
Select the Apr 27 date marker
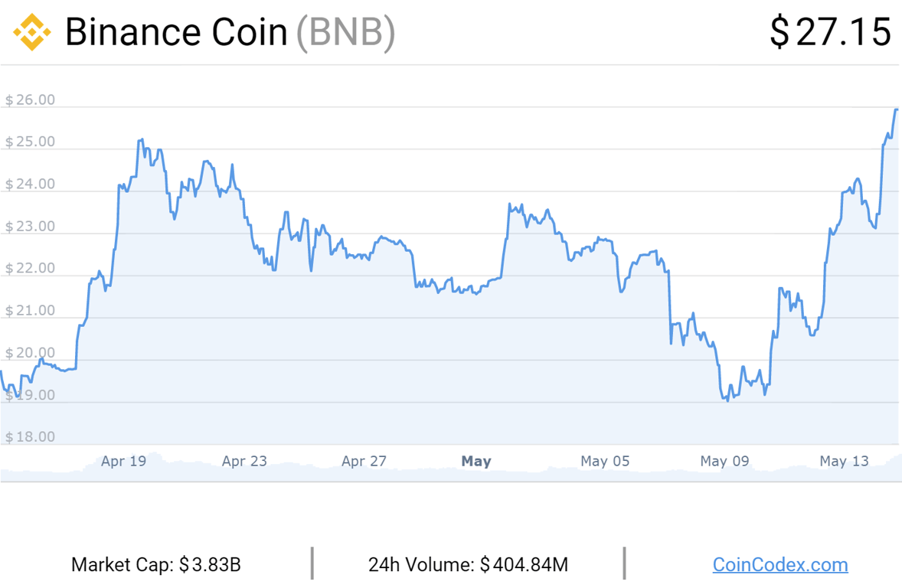tap(364, 461)
